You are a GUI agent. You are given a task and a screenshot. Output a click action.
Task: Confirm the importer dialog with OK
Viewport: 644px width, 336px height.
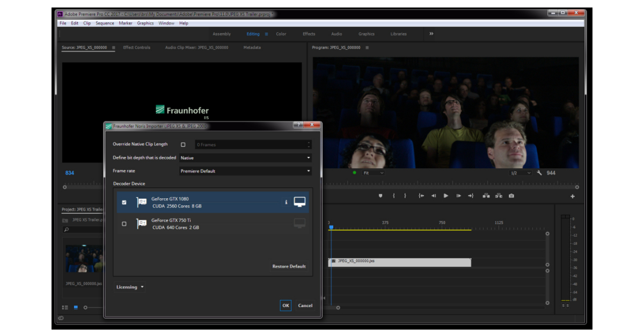coord(284,305)
